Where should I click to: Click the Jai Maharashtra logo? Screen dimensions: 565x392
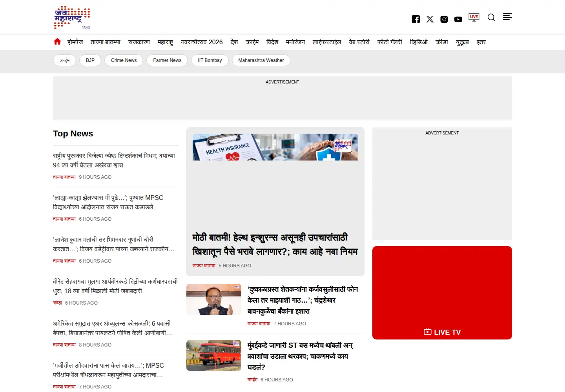(72, 18)
